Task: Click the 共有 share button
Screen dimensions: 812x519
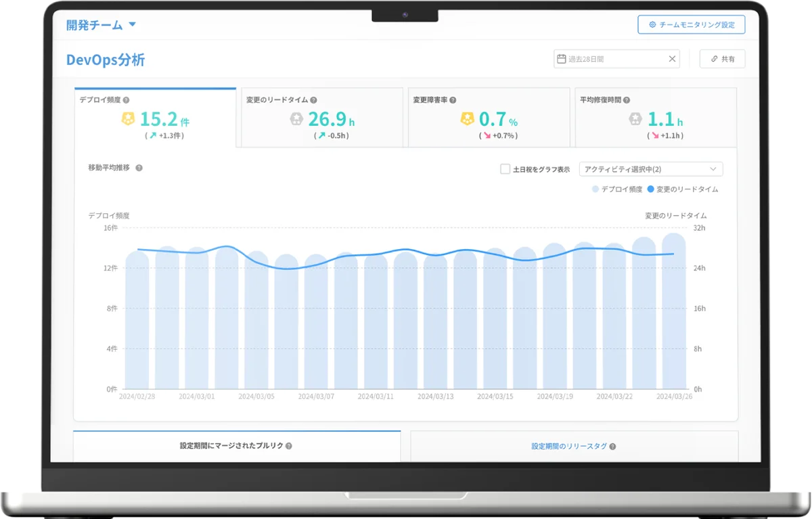Action: [x=722, y=59]
